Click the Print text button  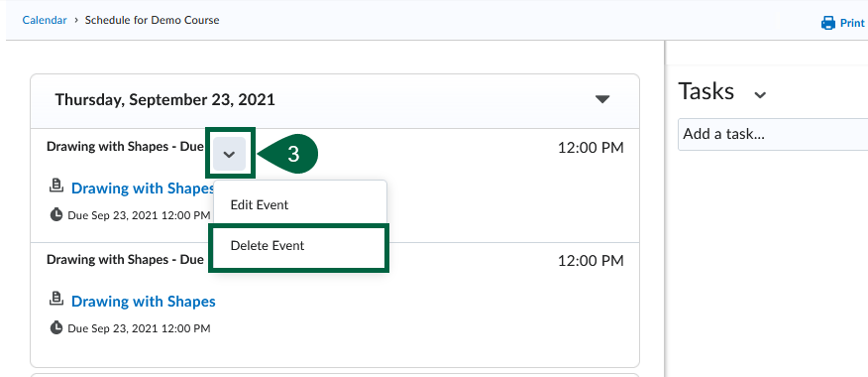[x=852, y=23]
